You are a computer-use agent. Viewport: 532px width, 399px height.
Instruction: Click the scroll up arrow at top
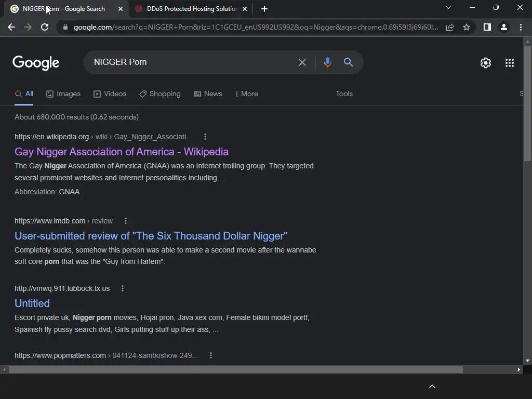point(527,42)
